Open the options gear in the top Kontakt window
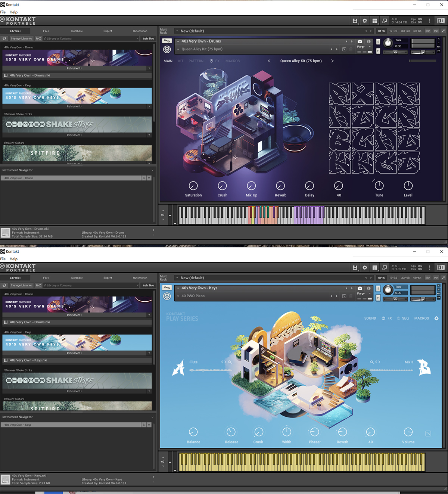 pyautogui.click(x=365, y=21)
